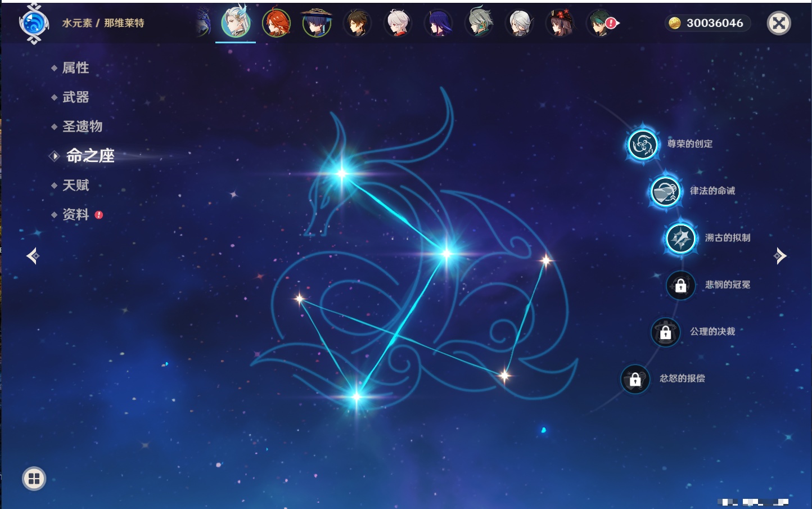Screen dimensions: 812x509
Task: Select the partially hidden avatar before Neuvillette
Action: pyautogui.click(x=203, y=23)
